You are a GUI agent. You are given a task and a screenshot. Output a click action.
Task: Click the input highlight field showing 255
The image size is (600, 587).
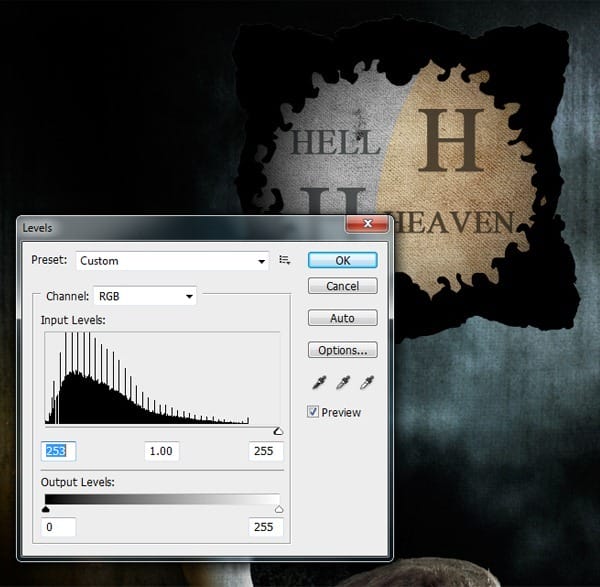(x=266, y=451)
